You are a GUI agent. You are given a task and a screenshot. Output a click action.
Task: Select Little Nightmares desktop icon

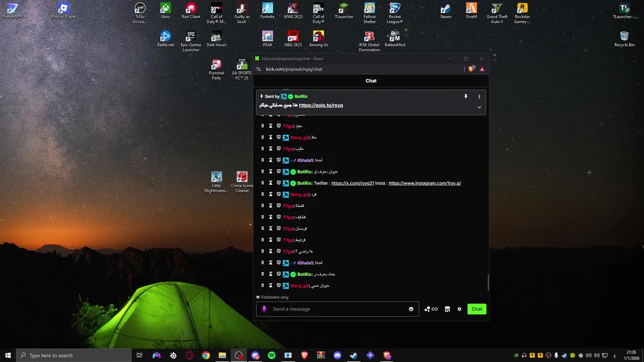tap(216, 182)
